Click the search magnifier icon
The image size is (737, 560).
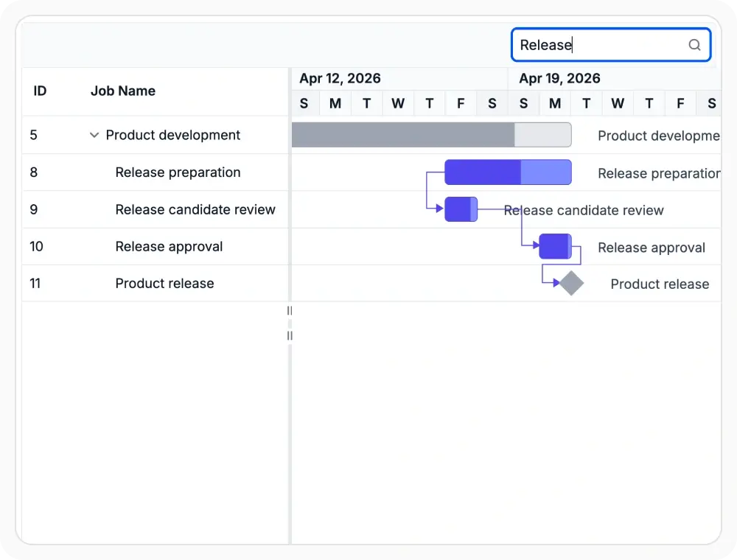click(694, 45)
